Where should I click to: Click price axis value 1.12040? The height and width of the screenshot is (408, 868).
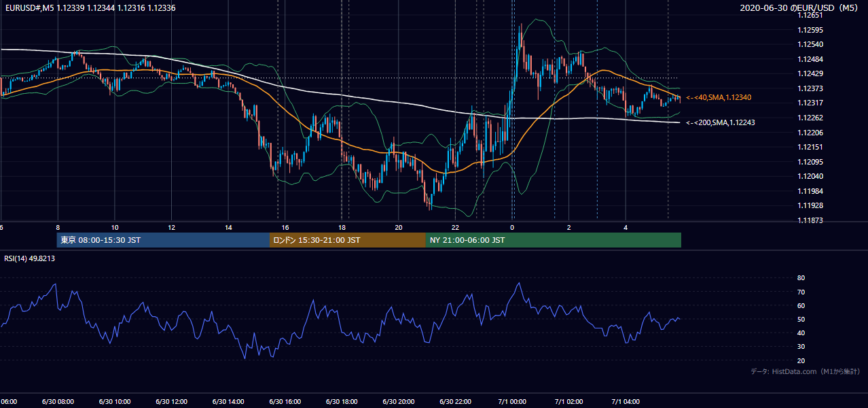point(810,176)
